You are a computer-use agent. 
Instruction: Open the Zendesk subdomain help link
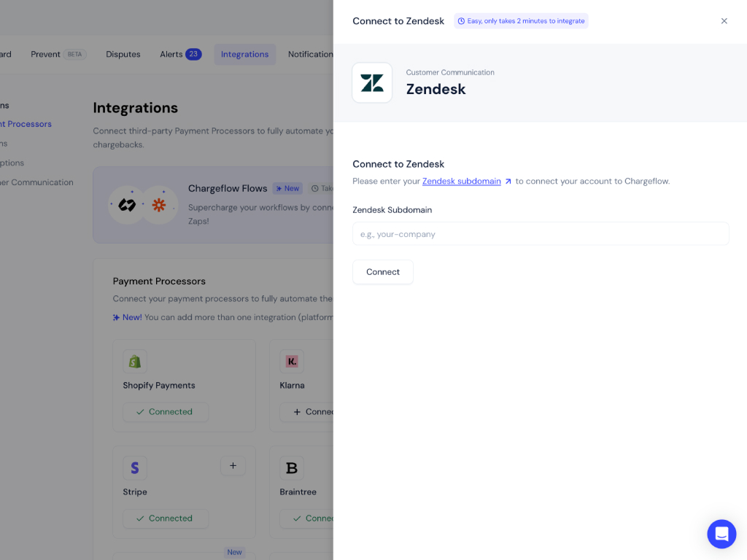pyautogui.click(x=462, y=182)
